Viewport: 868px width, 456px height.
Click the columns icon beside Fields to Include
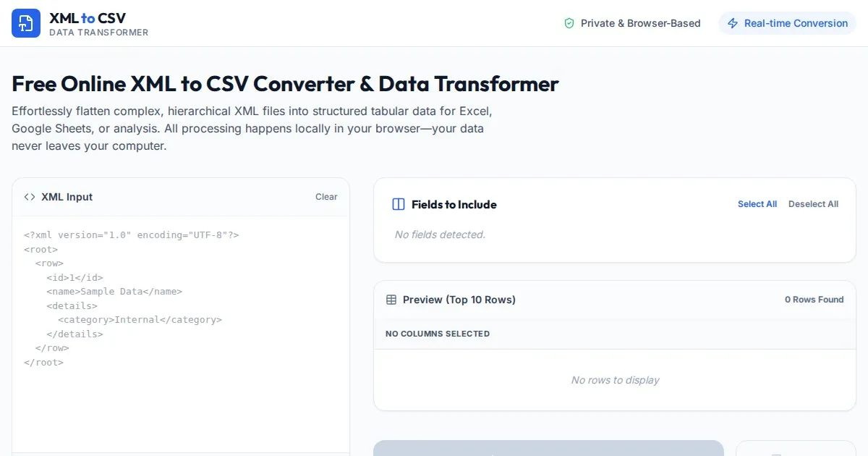[398, 204]
